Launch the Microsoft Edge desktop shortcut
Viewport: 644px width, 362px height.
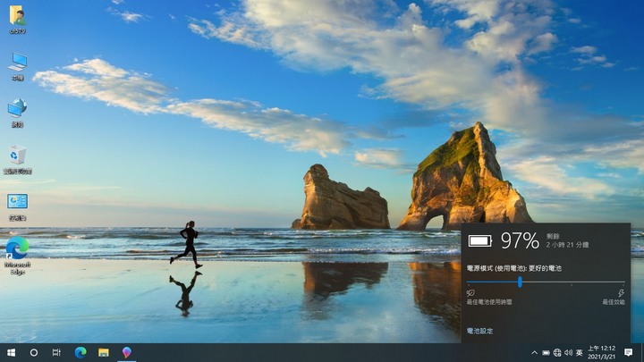point(17,255)
